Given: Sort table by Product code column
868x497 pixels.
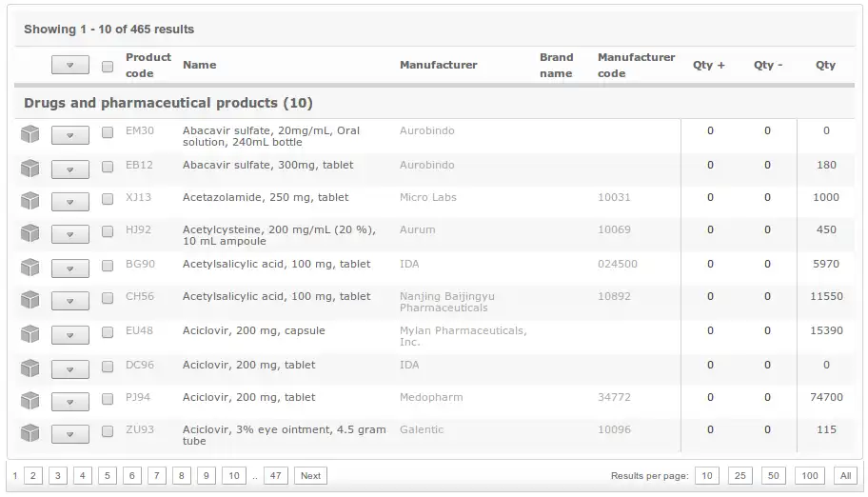Looking at the screenshot, I should click(148, 65).
